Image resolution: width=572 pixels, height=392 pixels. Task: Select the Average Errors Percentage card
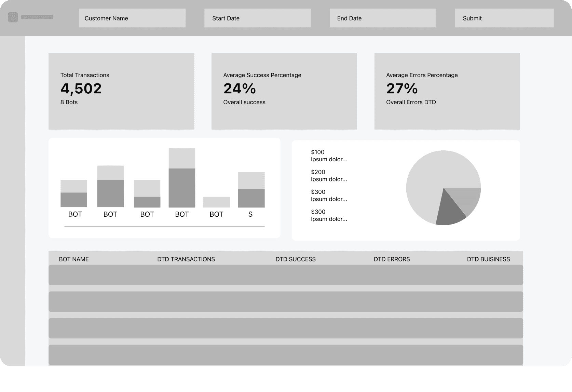[x=447, y=91]
